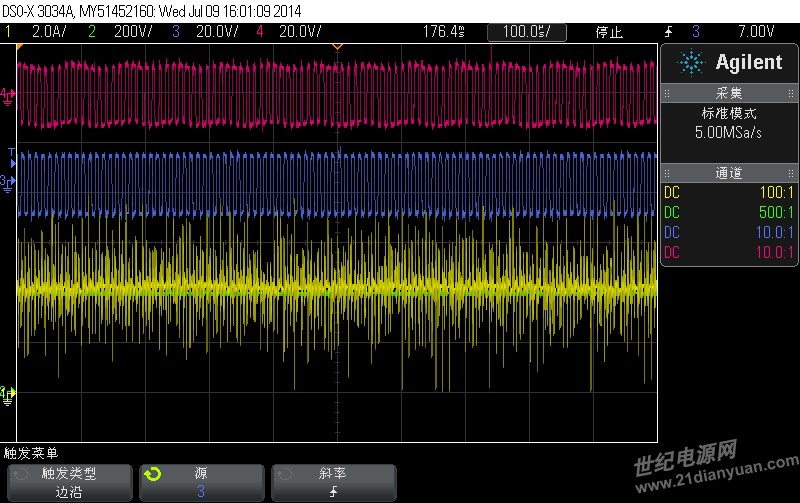Click the rising edge icon on slope softkey

pyautogui.click(x=333, y=492)
